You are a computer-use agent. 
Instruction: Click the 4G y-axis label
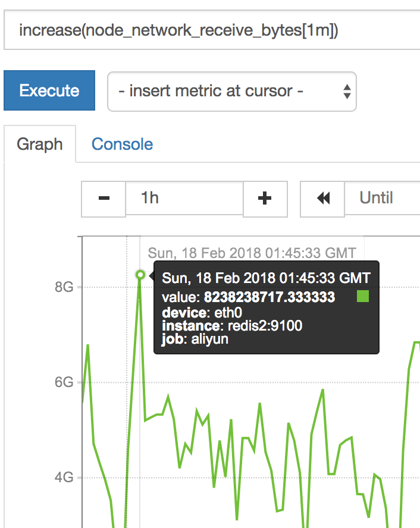coord(64,477)
